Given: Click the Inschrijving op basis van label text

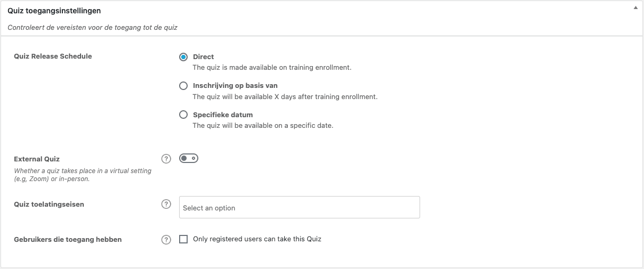Looking at the screenshot, I should coord(235,86).
